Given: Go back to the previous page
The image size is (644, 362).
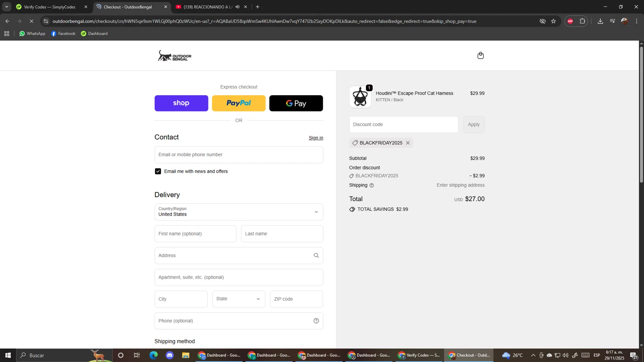Looking at the screenshot, I should tap(7, 21).
